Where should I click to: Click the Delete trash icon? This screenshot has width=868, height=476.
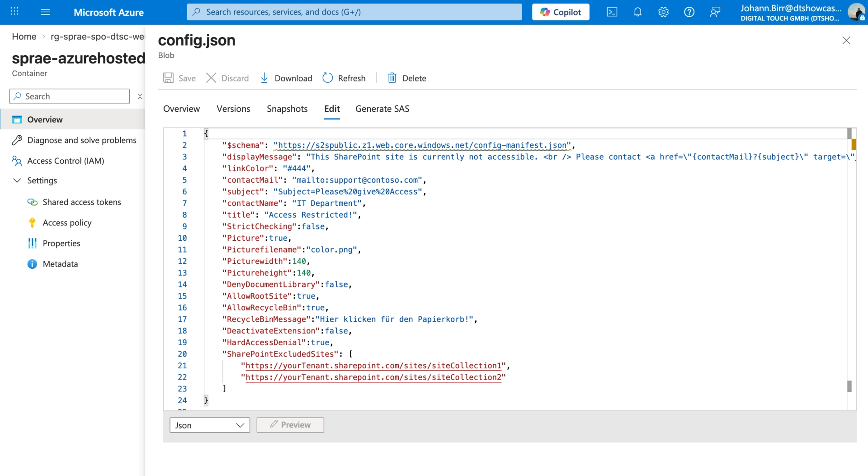coord(392,78)
